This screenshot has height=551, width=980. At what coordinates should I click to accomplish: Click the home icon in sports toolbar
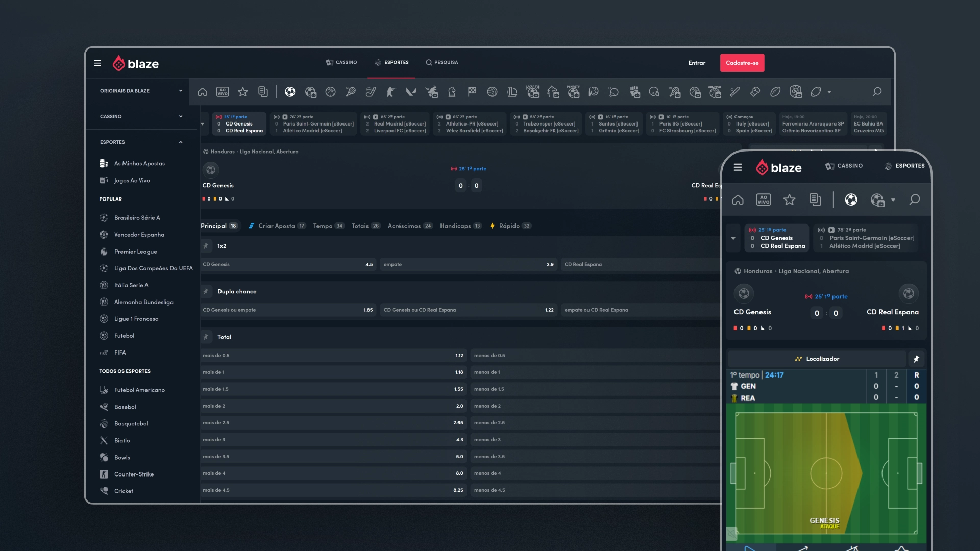coord(203,92)
